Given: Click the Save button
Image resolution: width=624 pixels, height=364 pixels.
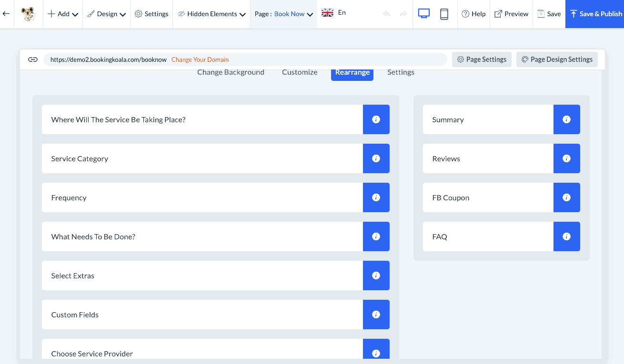Looking at the screenshot, I should pyautogui.click(x=549, y=14).
